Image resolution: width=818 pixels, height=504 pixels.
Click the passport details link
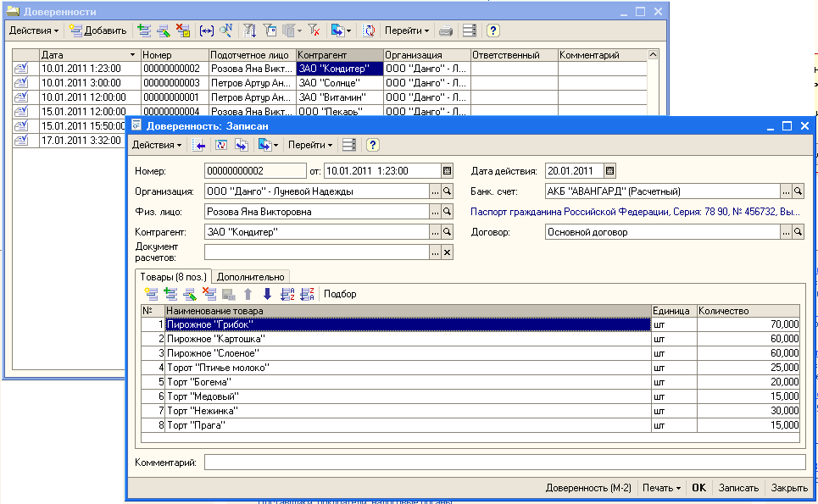point(636,211)
